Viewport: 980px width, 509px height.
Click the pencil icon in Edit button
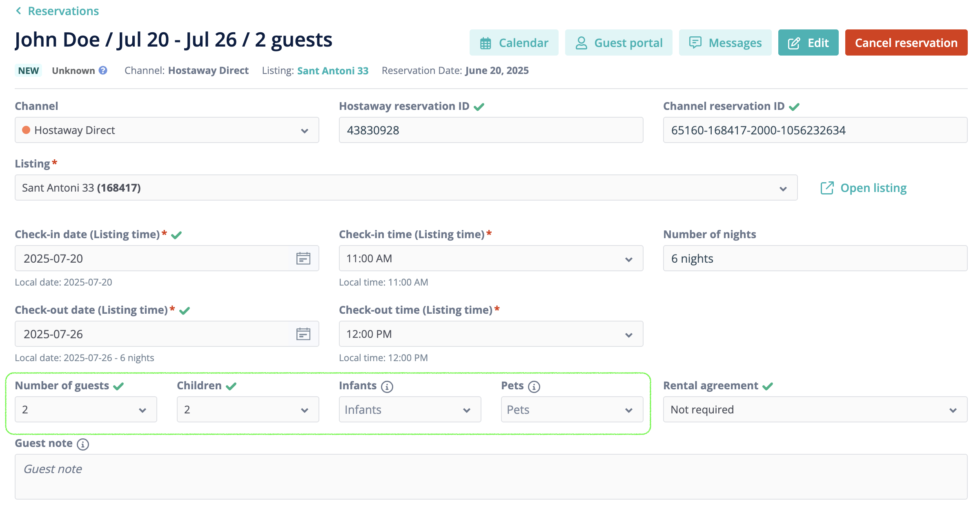(794, 43)
